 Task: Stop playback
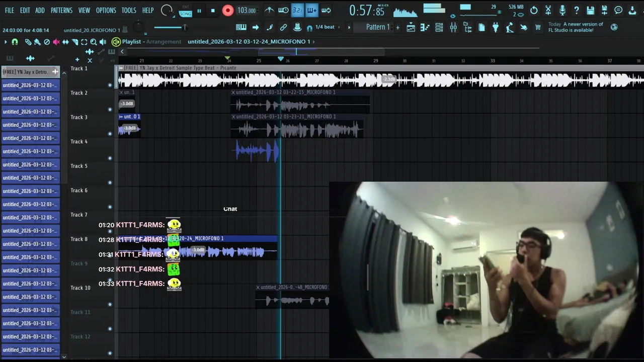(x=213, y=10)
